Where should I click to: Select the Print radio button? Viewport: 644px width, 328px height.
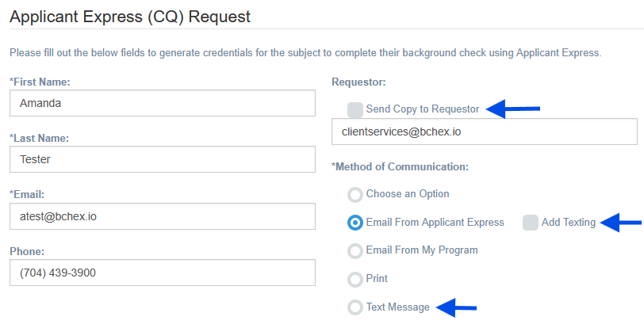click(355, 279)
